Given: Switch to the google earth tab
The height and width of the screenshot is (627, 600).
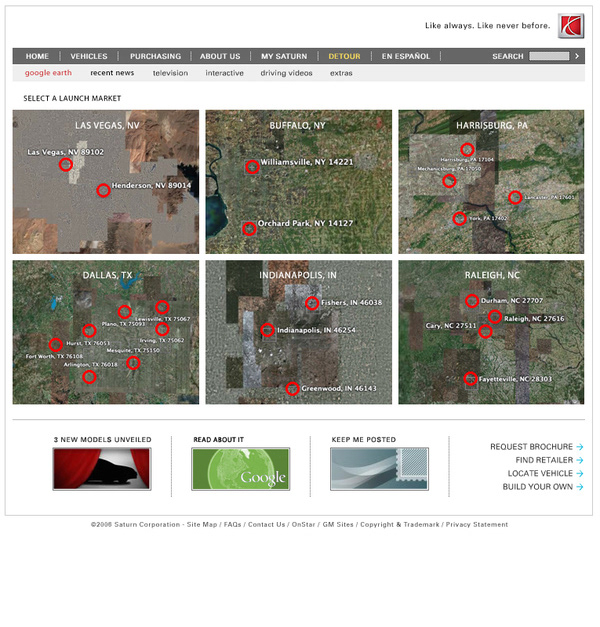Looking at the screenshot, I should coord(48,73).
